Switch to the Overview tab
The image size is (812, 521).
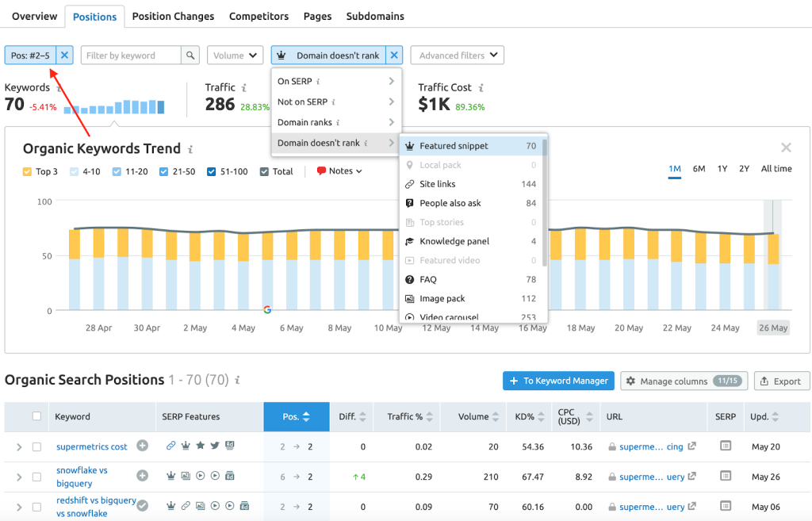click(x=35, y=17)
